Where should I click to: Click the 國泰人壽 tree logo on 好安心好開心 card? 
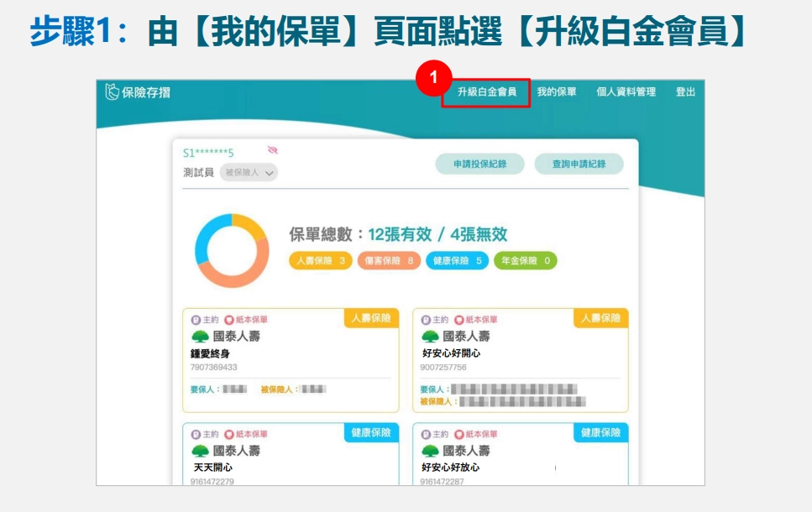point(430,337)
